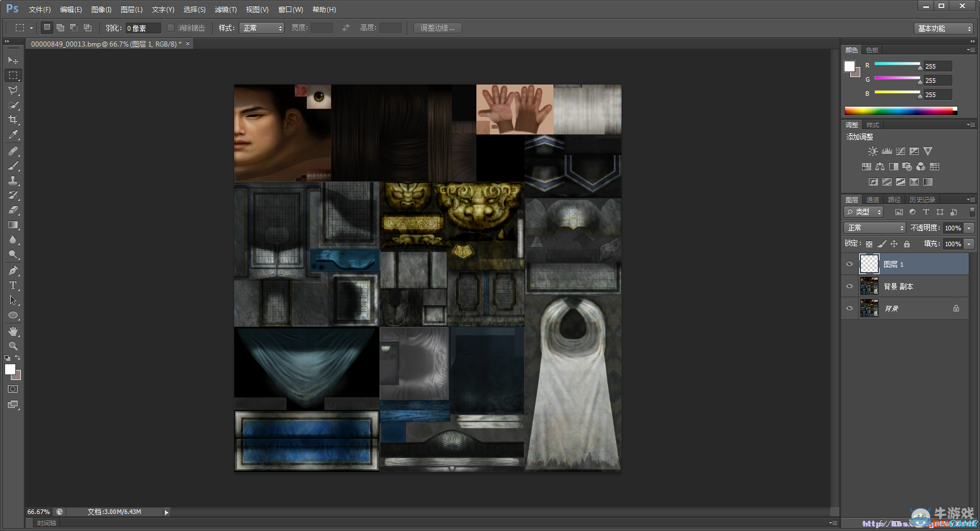The image size is (980, 531).
Task: Toggle Quick Mask mode
Action: pos(13,389)
